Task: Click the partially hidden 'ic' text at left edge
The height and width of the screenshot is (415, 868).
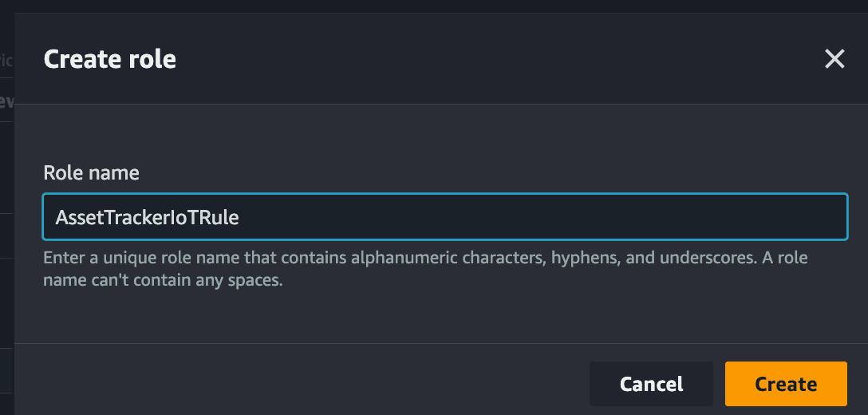Action: [x=6, y=60]
